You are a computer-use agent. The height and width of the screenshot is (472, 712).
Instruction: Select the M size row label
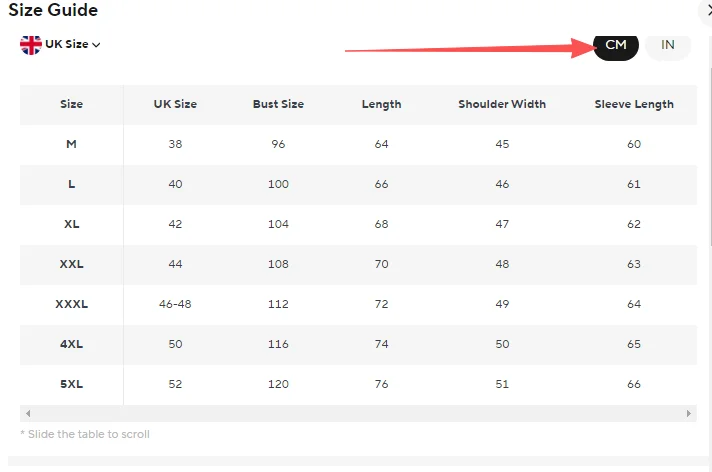pyautogui.click(x=71, y=144)
